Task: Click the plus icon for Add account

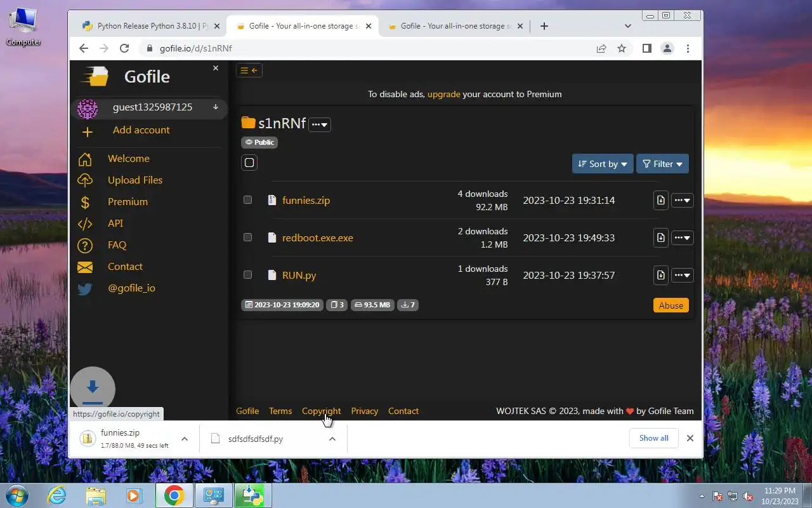Action: [88, 132]
